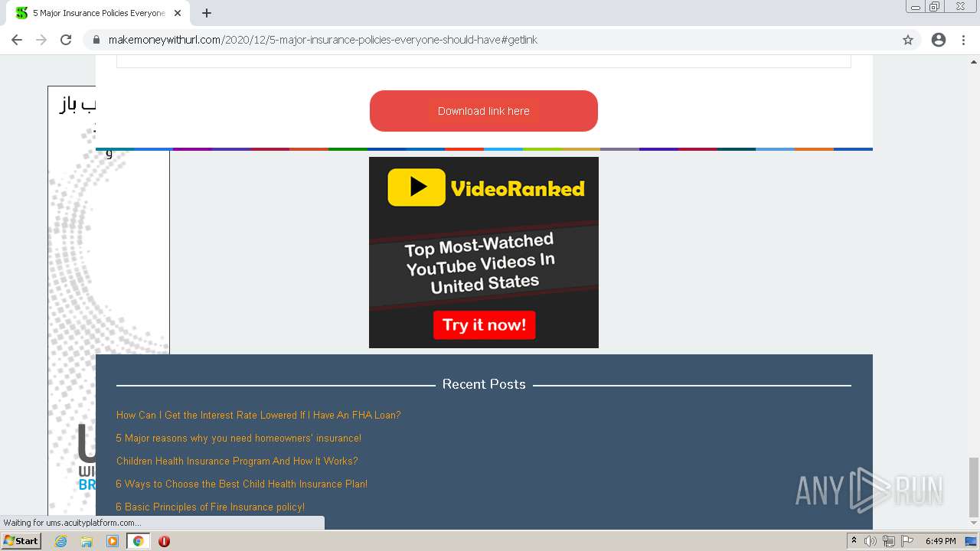Open Windows Explorer folder icon in taskbar
This screenshot has height=551, width=980.
(87, 541)
